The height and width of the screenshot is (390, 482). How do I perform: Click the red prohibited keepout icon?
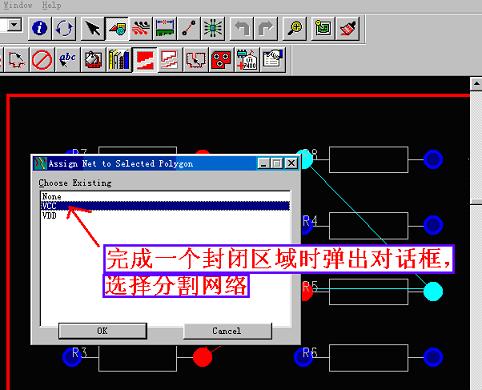(x=42, y=60)
